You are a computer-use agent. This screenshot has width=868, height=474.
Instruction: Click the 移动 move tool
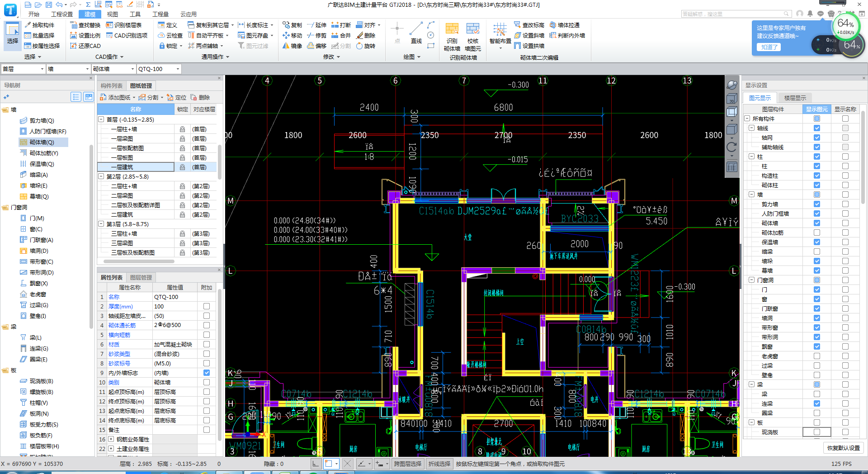tap(292, 35)
